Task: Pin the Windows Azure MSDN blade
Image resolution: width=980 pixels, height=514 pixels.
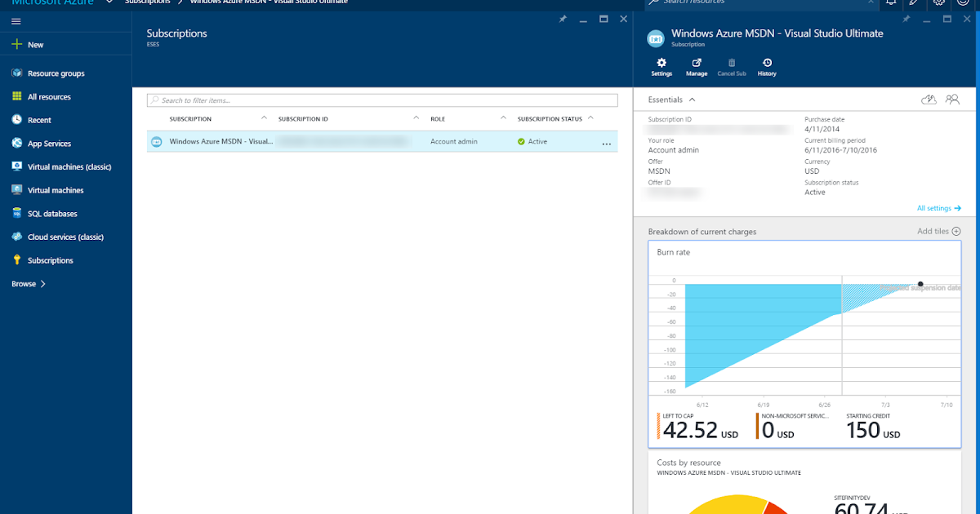Action: [906, 18]
